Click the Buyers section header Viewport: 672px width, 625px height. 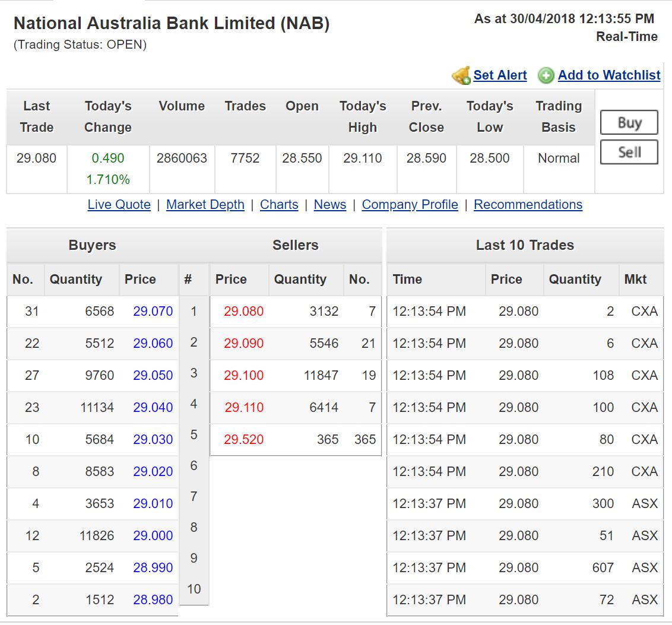coord(93,245)
